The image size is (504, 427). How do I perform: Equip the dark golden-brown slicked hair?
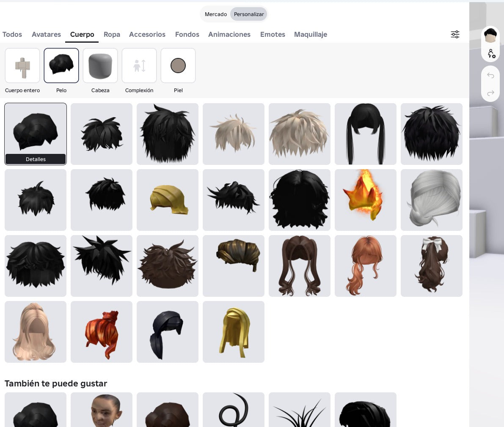pos(233,266)
